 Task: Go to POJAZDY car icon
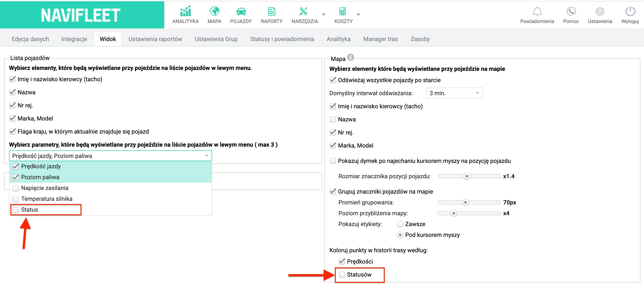coord(241,12)
